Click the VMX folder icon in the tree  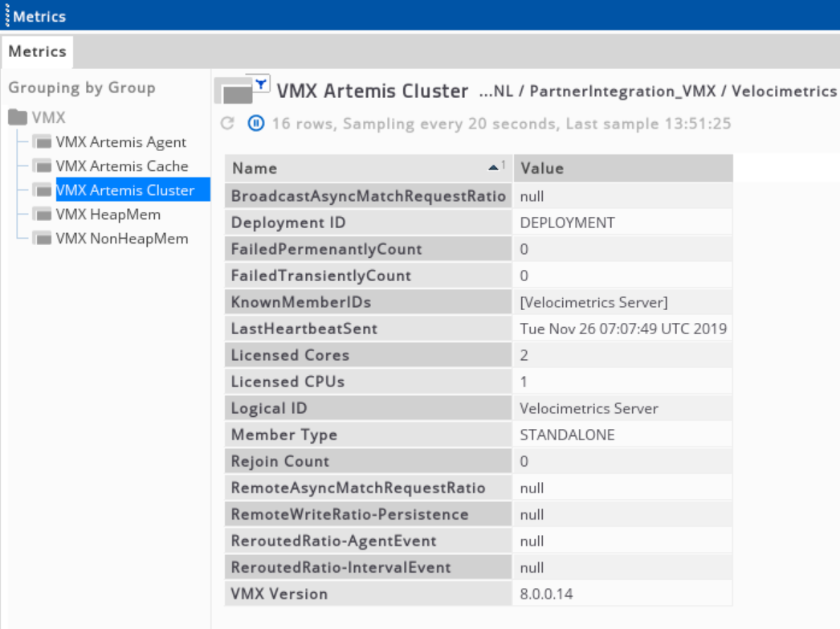click(18, 118)
